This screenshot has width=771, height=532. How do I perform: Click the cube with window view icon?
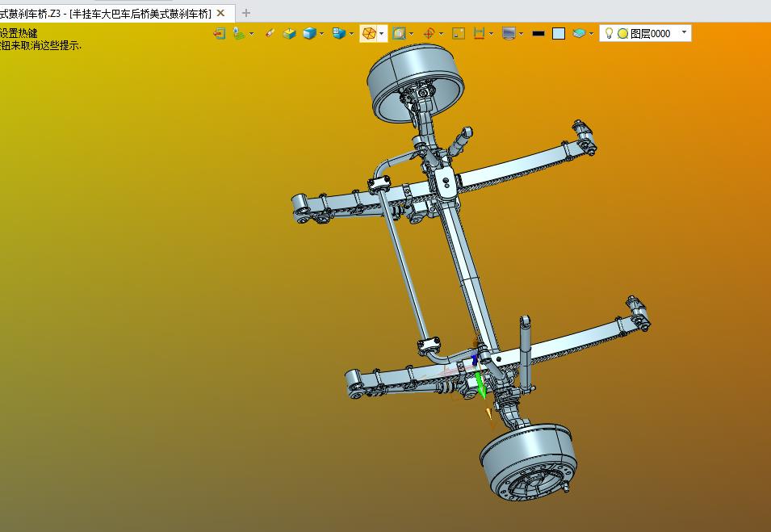[x=339, y=33]
